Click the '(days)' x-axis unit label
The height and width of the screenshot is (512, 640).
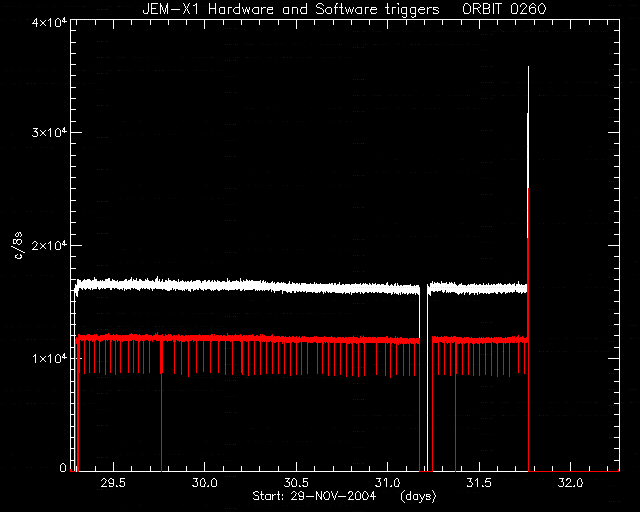[x=418, y=496]
